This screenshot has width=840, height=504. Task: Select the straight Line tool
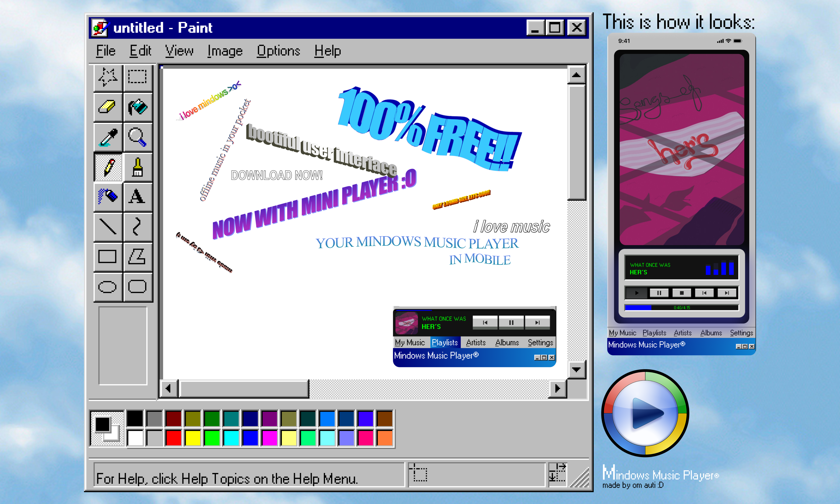[x=108, y=227]
